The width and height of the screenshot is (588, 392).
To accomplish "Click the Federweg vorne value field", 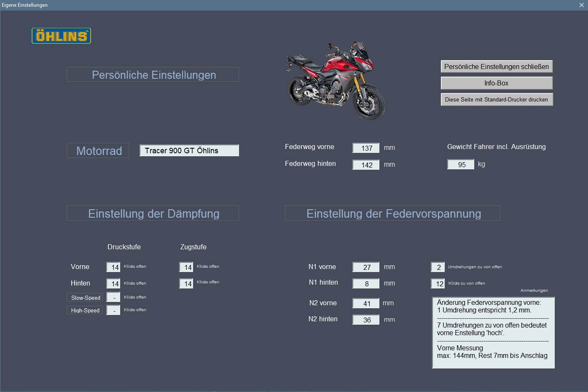I will point(366,148).
